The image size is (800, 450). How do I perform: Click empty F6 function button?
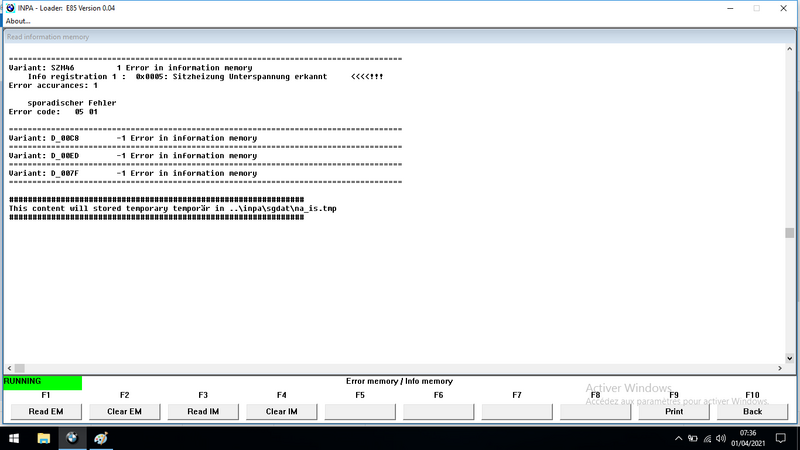tap(439, 411)
